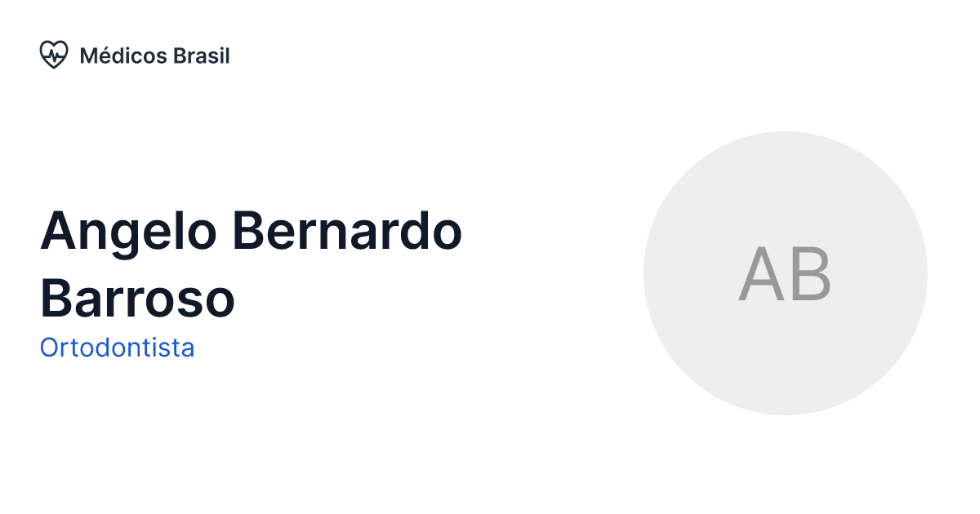980x514 pixels.
Task: Click the heartbeat line inside the heart logo
Action: pyautogui.click(x=54, y=55)
